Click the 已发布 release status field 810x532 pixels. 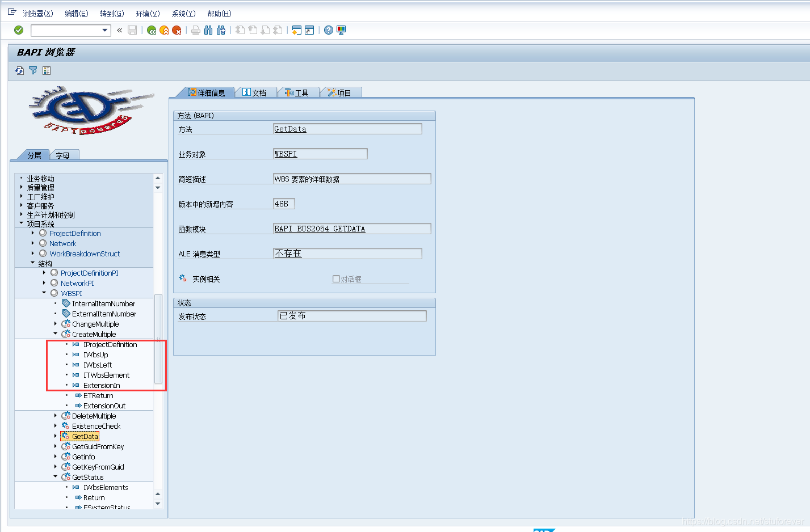click(352, 315)
